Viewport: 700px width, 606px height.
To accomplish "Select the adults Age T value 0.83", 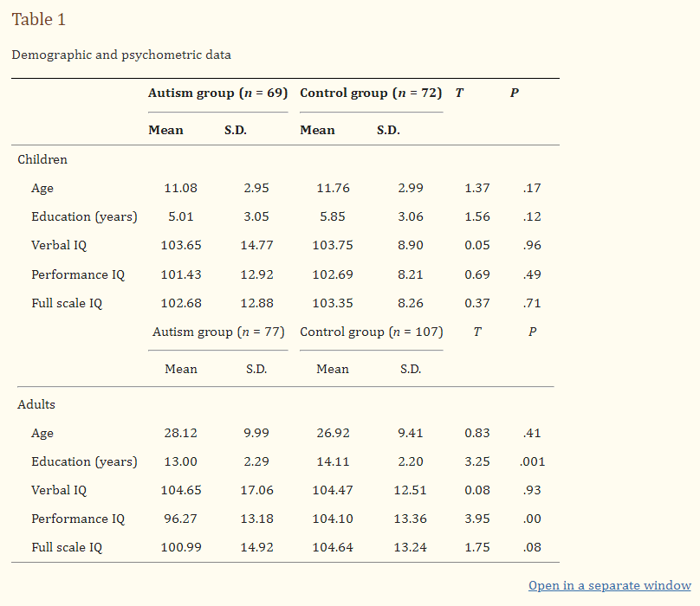I will click(x=477, y=433).
